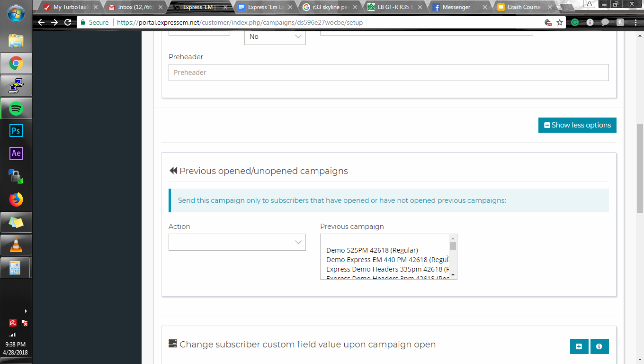Switch to the Messenger browser tab
Viewport: 644px width, 364px height.
pyautogui.click(x=456, y=7)
